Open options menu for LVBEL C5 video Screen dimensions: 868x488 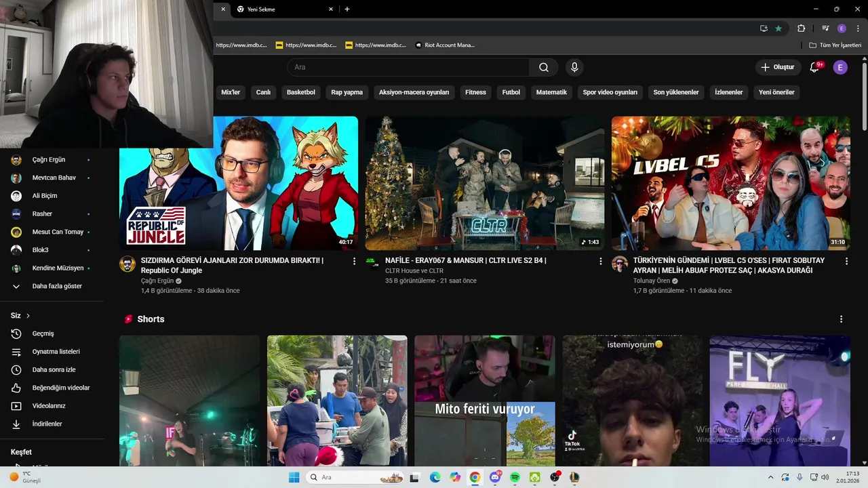tap(846, 261)
